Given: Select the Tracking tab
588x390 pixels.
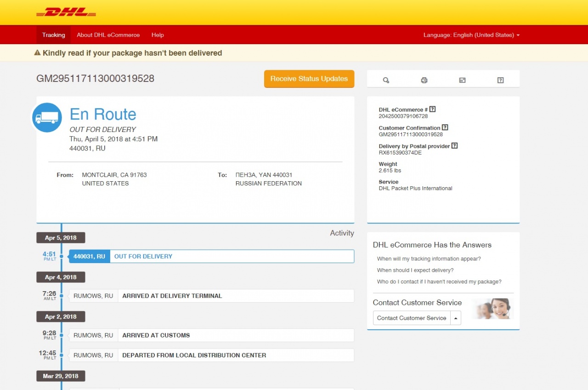Looking at the screenshot, I should [x=54, y=35].
